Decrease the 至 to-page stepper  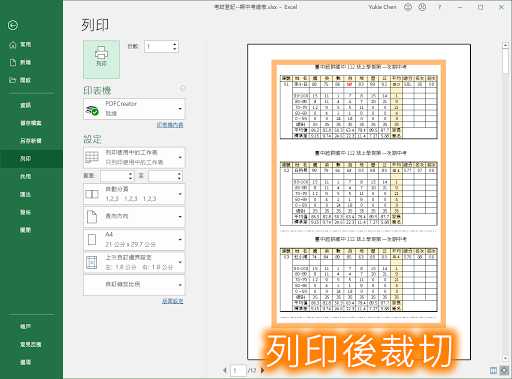(x=179, y=178)
